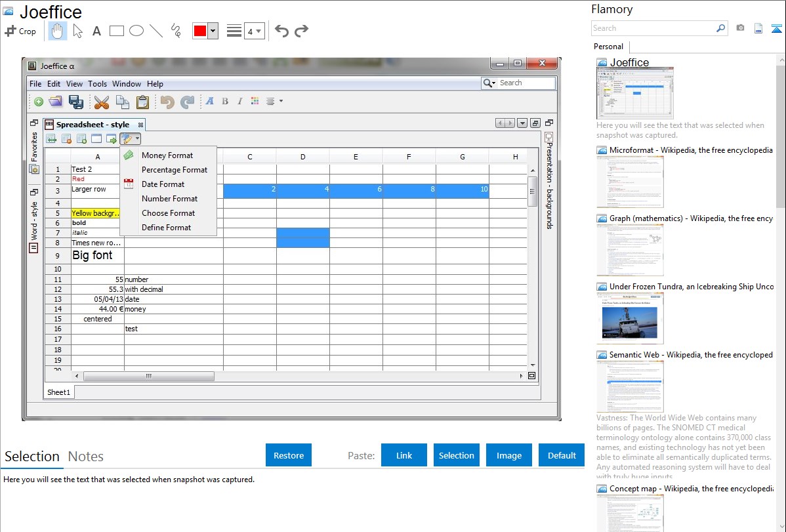Open the Help menu in Joeffice
The image size is (786, 532).
coord(155,84)
